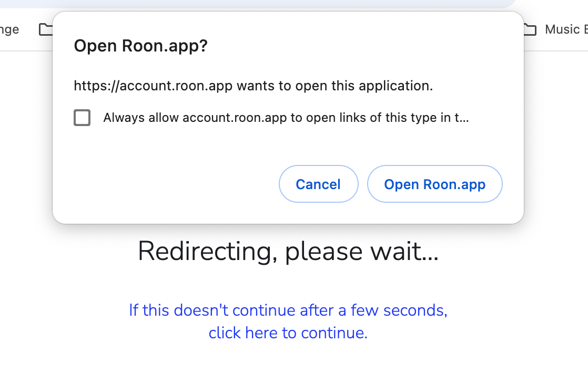This screenshot has height=374, width=588.
Task: Click the 'account.roon.app' URL in the dialog message
Action: tap(176, 86)
